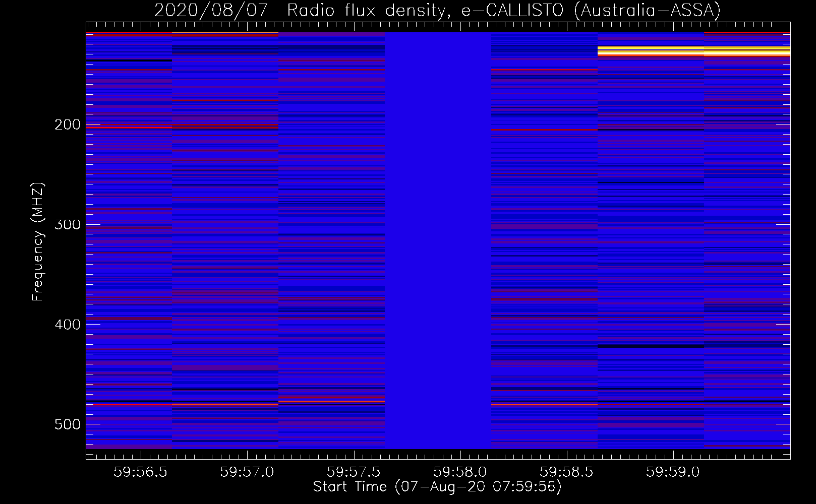Click the 400 frequency tick label
Image resolution: width=816 pixels, height=504 pixels.
68,325
